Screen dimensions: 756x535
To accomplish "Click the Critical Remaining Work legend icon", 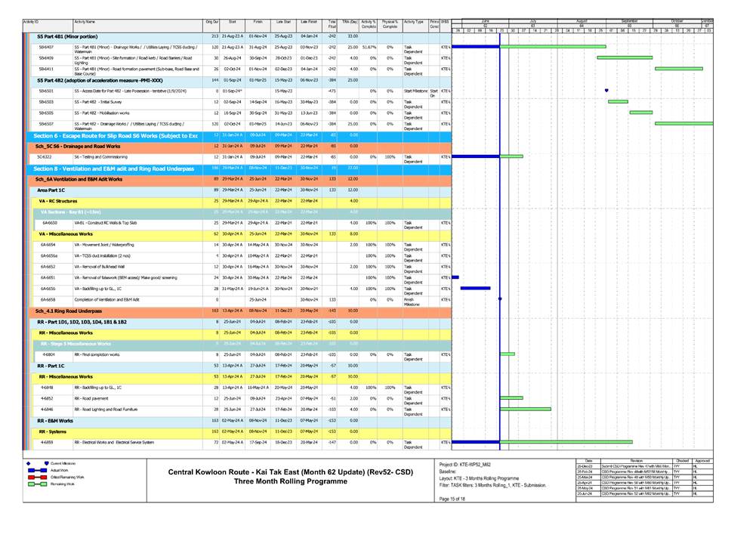I will (x=36, y=477).
